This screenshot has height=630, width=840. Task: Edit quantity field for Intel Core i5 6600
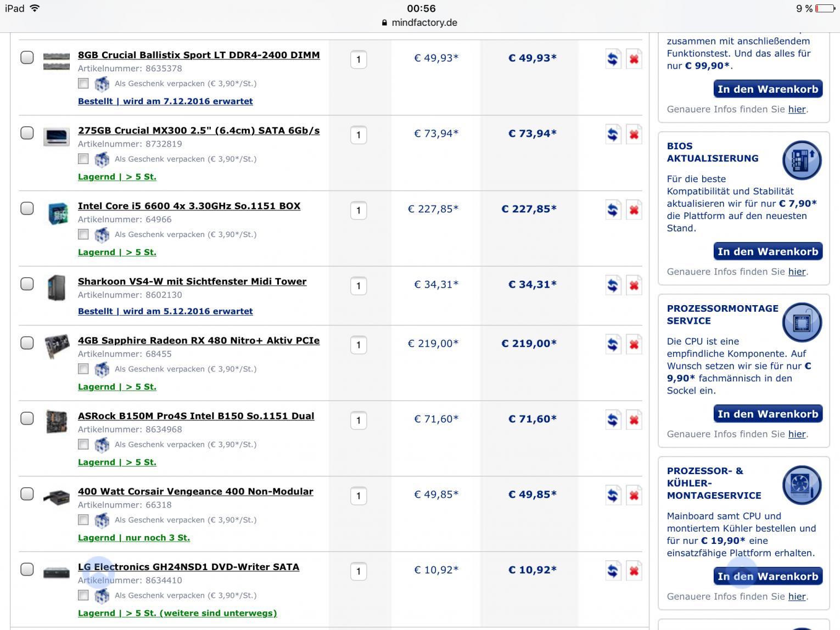359,211
